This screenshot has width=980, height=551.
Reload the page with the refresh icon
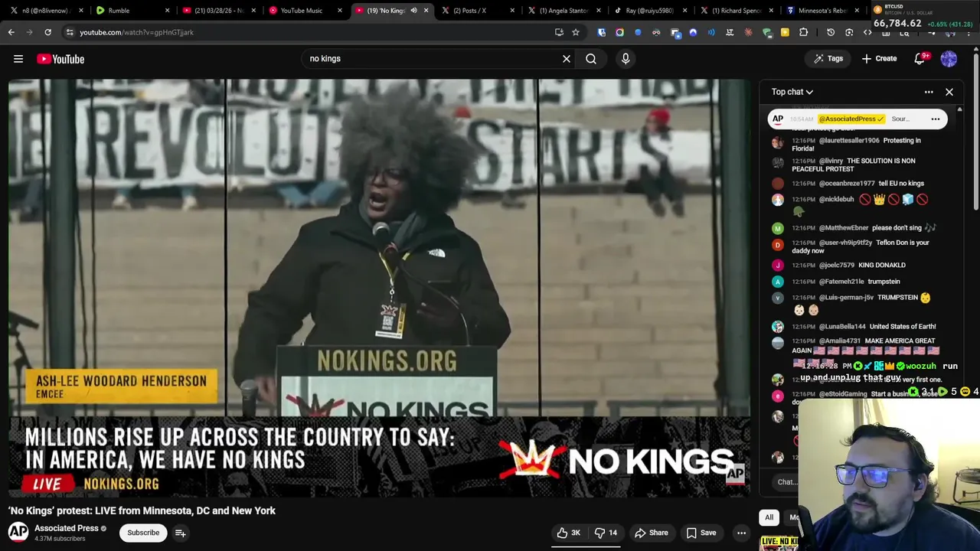[47, 32]
